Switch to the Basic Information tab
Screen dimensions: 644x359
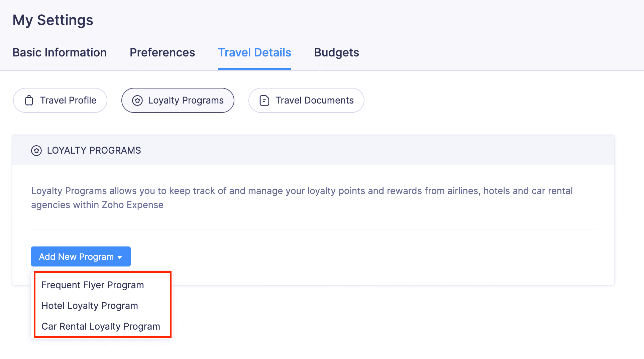tap(59, 52)
